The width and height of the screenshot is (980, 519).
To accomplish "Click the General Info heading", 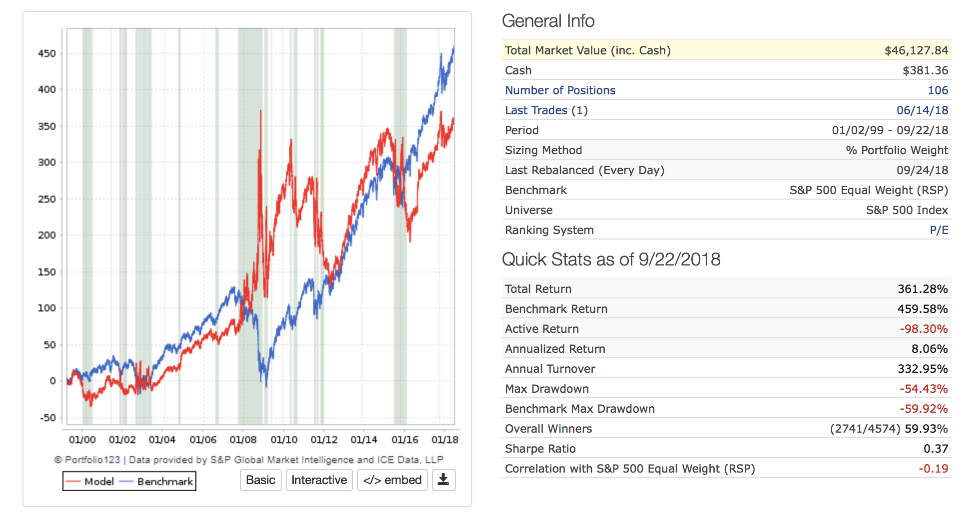I will point(548,21).
